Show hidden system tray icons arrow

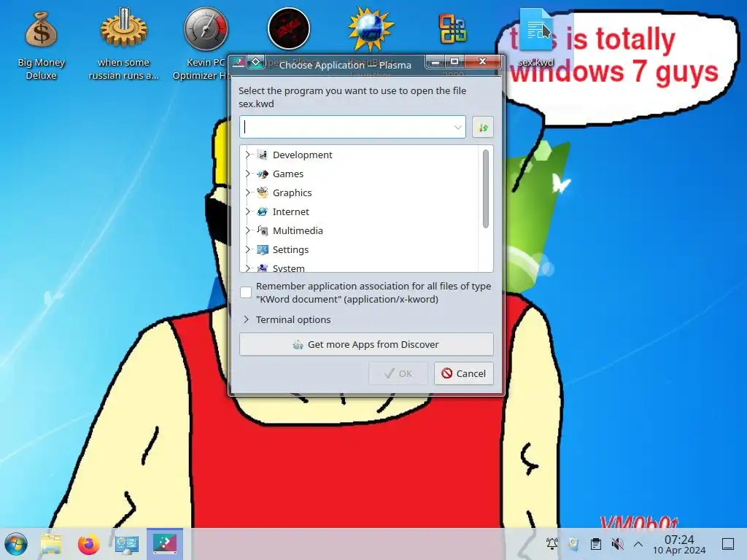pos(638,544)
